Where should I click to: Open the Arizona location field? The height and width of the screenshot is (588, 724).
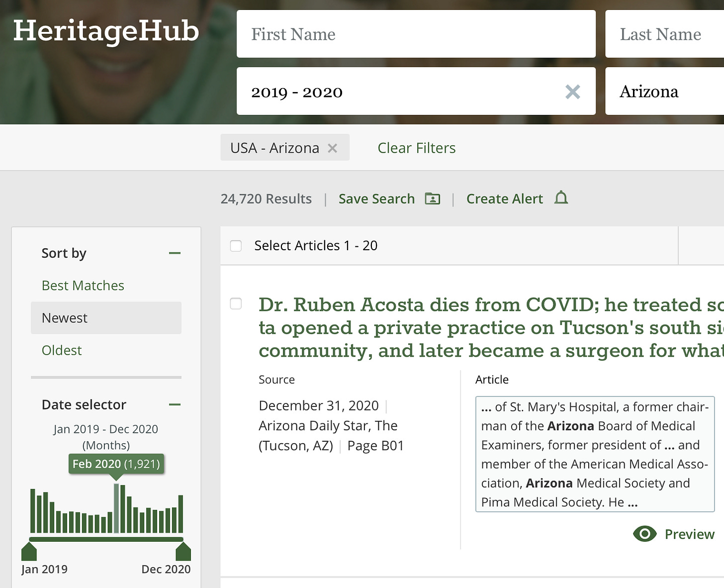(x=664, y=91)
